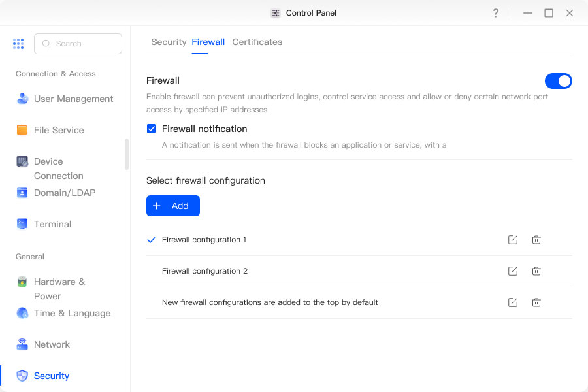
Task: Select the Security shield icon
Action: click(x=22, y=376)
